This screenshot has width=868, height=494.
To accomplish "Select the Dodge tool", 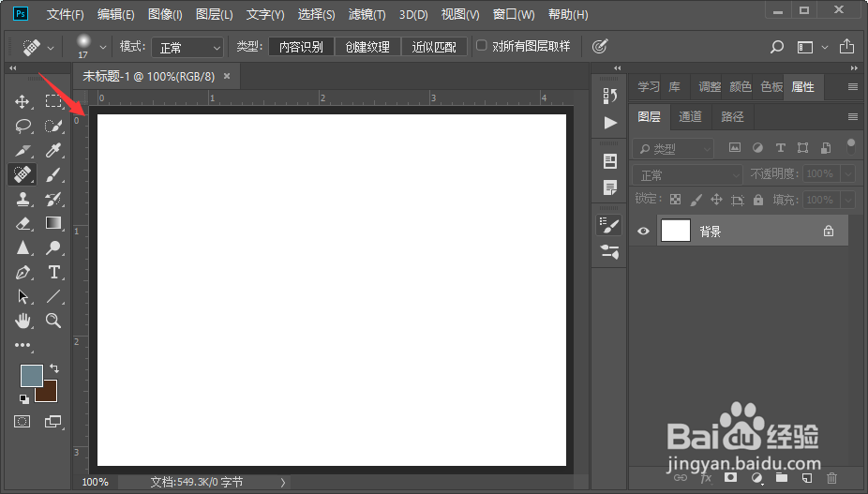I will pyautogui.click(x=53, y=247).
